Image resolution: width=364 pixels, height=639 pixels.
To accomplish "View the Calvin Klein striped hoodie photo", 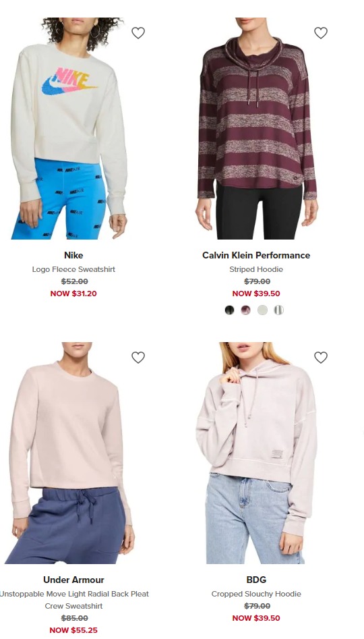I will pyautogui.click(x=257, y=128).
